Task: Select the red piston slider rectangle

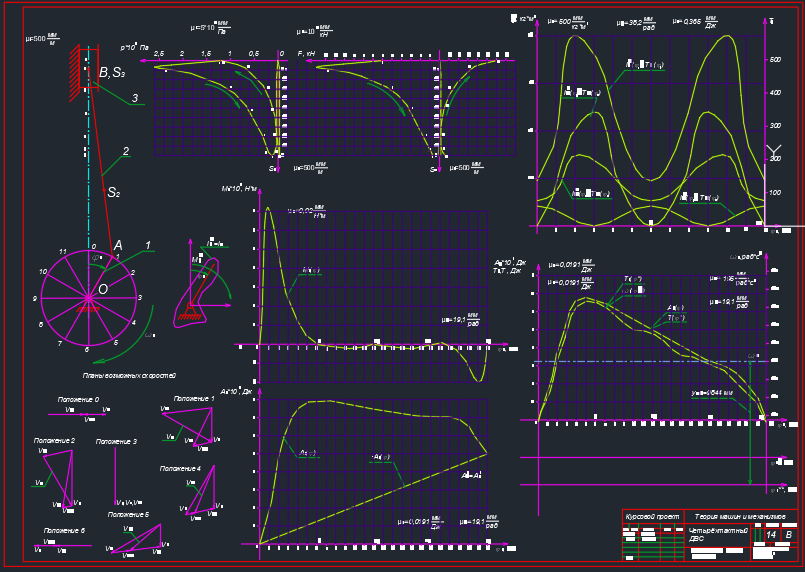Action: pyautogui.click(x=89, y=67)
